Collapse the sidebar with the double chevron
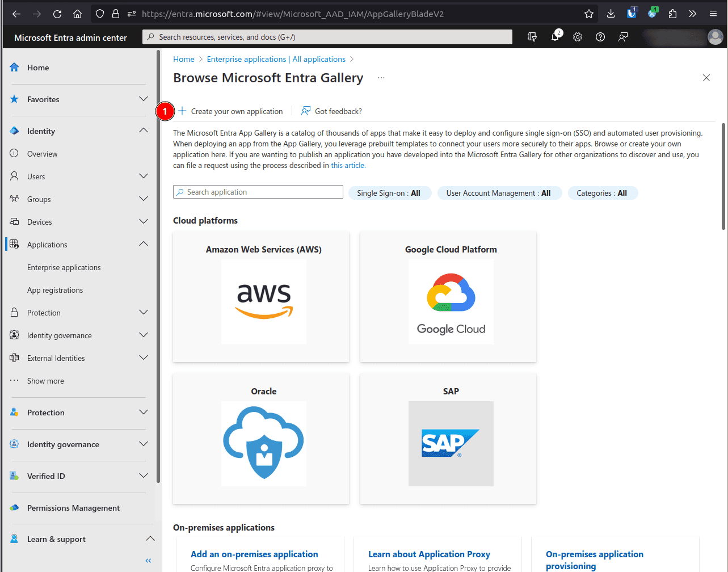The height and width of the screenshot is (572, 728). click(148, 561)
